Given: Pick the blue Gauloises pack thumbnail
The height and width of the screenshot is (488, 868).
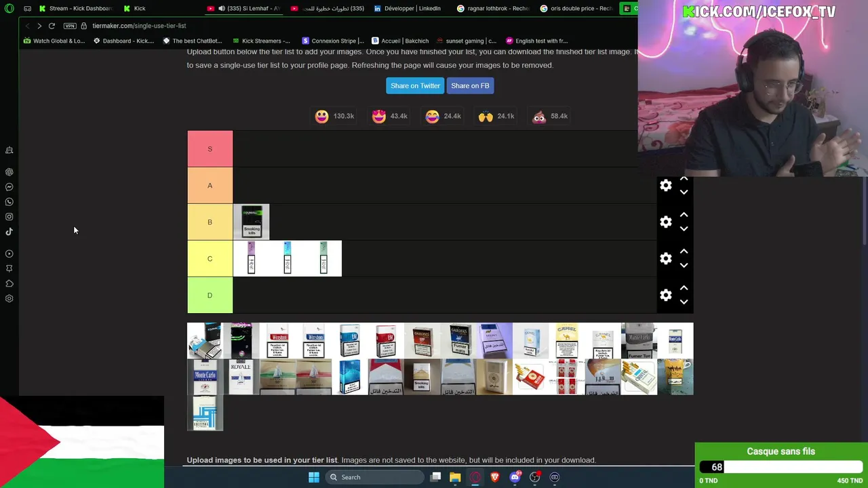Looking at the screenshot, I should pyautogui.click(x=458, y=340).
